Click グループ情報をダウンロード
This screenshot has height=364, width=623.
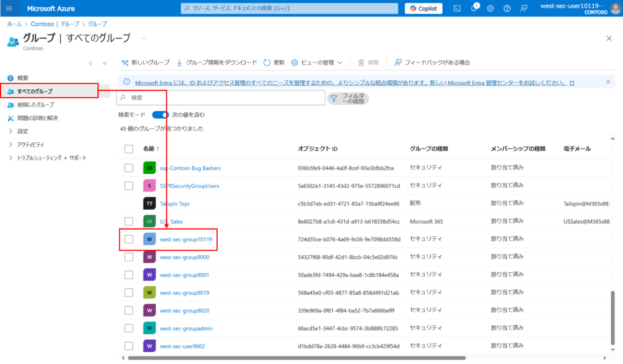[x=217, y=63]
